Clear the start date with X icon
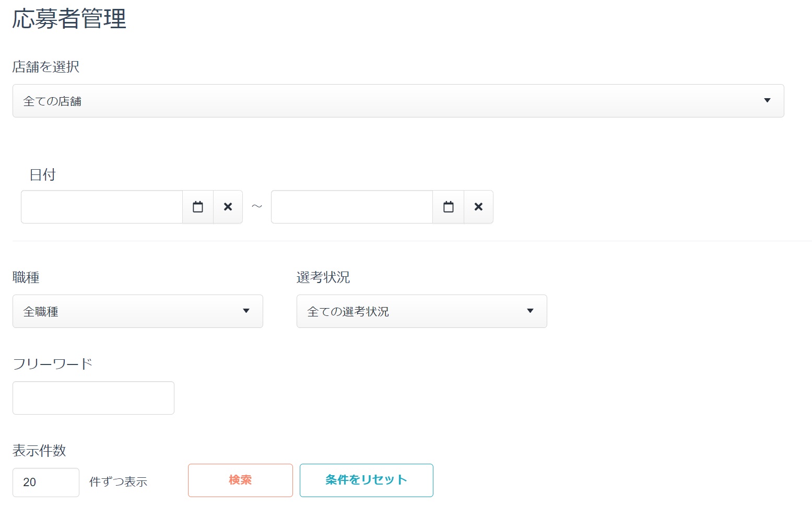This screenshot has height=506, width=812. coord(228,207)
